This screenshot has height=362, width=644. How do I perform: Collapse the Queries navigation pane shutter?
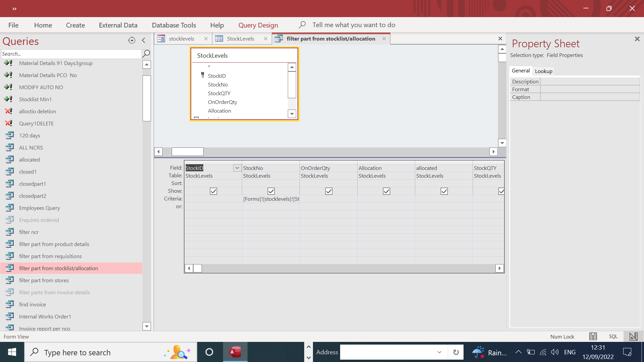[144, 41]
